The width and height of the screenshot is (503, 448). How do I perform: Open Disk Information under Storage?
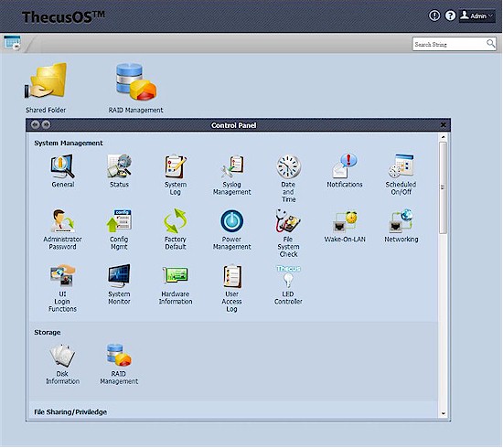[62, 364]
